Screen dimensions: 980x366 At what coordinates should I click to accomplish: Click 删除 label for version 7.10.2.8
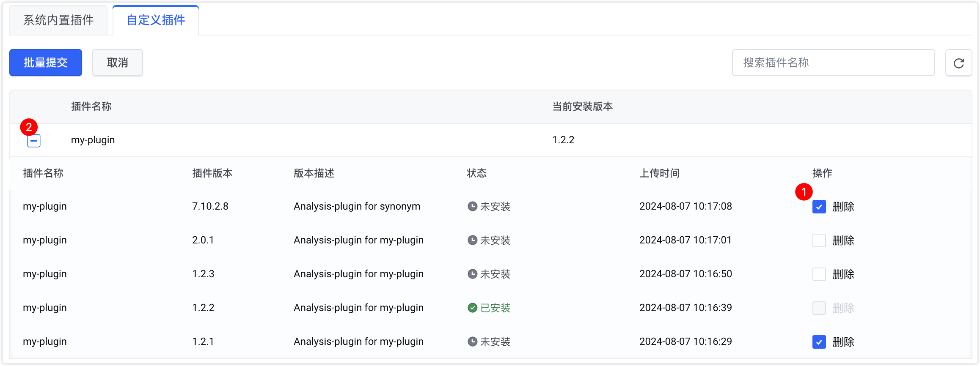(843, 207)
